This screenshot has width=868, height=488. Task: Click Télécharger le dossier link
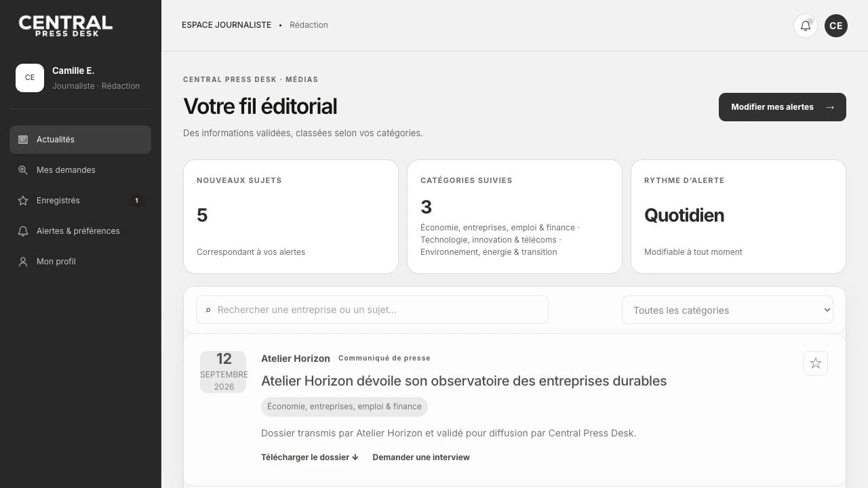pos(310,457)
